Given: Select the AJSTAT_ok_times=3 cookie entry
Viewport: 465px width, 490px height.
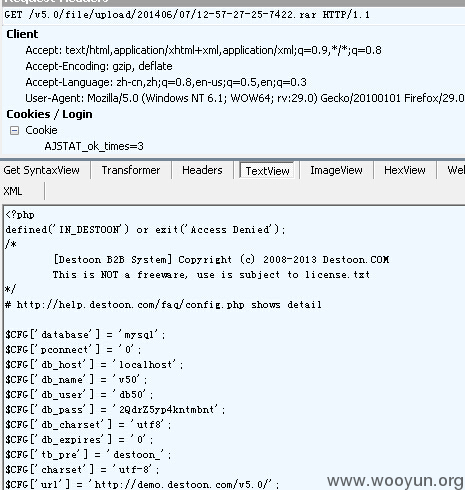Looking at the screenshot, I should (94, 146).
